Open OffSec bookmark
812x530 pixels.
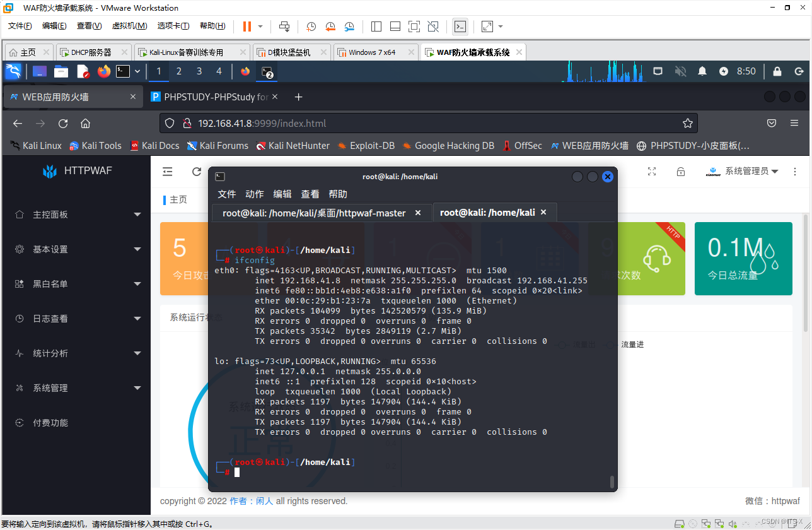tap(522, 145)
